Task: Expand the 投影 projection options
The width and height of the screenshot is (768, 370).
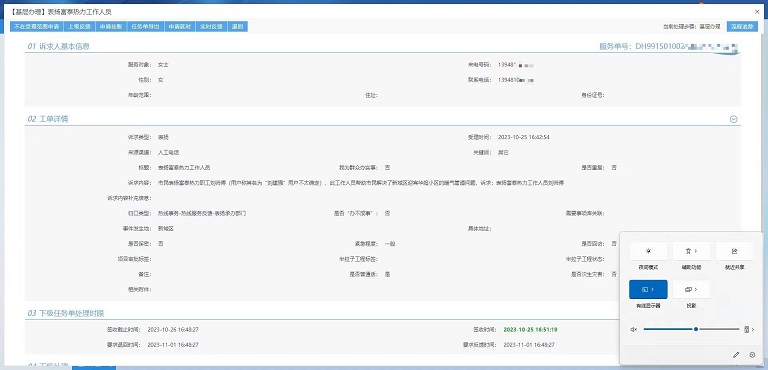Action: tap(696, 289)
